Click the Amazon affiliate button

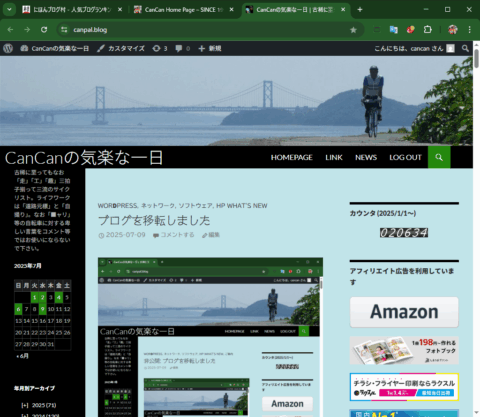(x=404, y=312)
